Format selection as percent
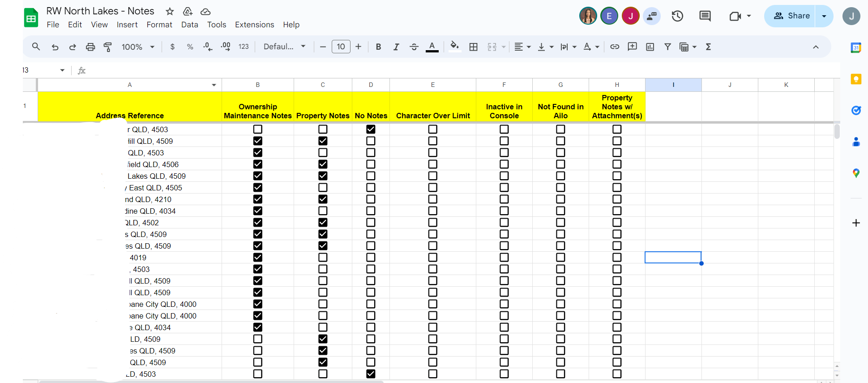Screen dimensions: 868x383 pos(190,47)
